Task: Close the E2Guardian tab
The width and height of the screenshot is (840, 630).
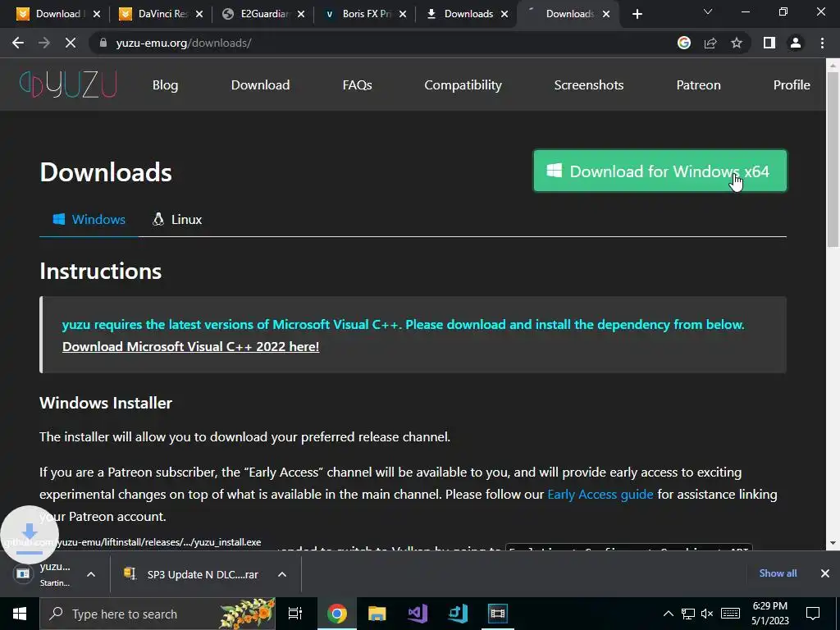Action: coord(301,14)
